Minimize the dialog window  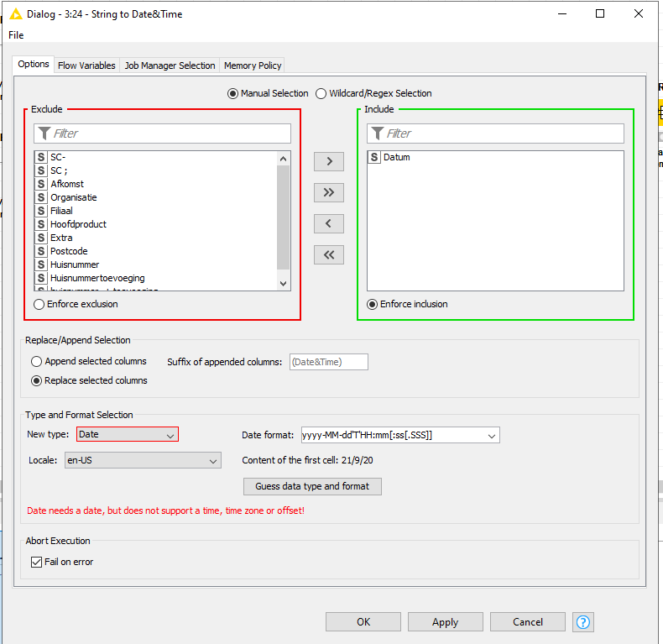[562, 13]
